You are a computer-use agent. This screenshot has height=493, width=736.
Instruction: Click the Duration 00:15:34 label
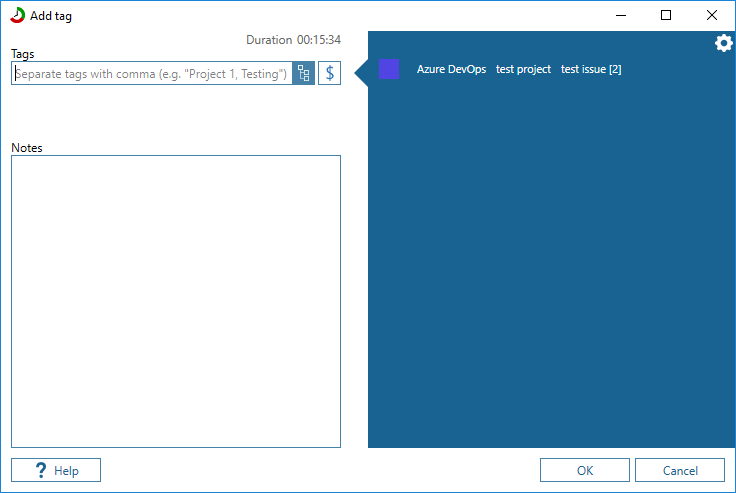pyautogui.click(x=293, y=40)
